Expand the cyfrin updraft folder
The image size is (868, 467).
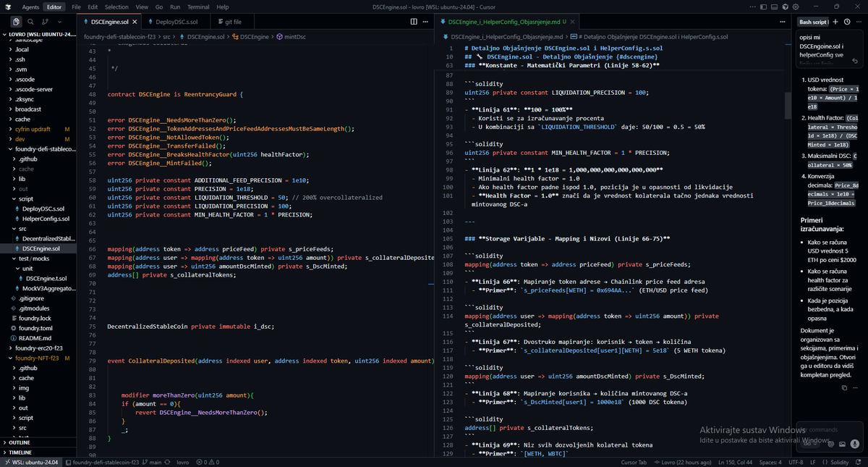point(38,129)
